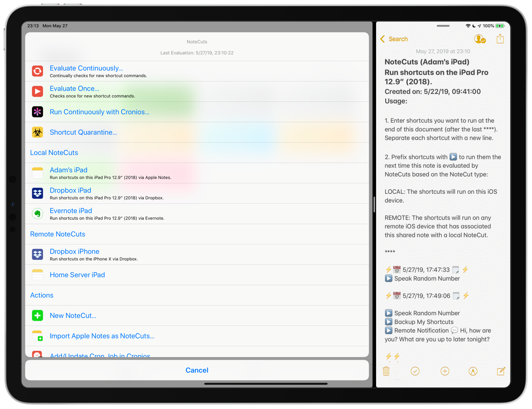Add a checklist with the checkmark icon
532x409 pixels.
pyautogui.click(x=415, y=371)
